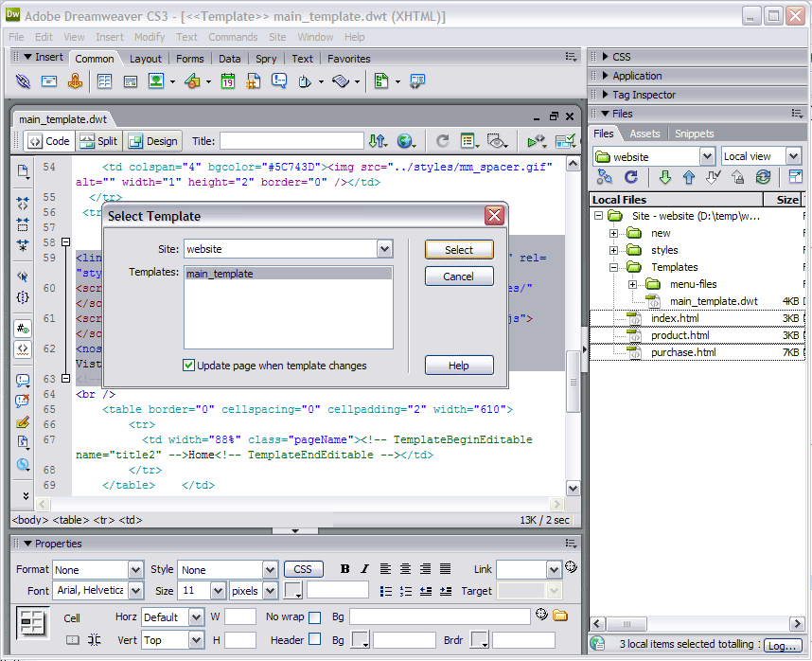Synchronize files icon in Files panel
Screen dimensions: 812x661
pos(763,177)
